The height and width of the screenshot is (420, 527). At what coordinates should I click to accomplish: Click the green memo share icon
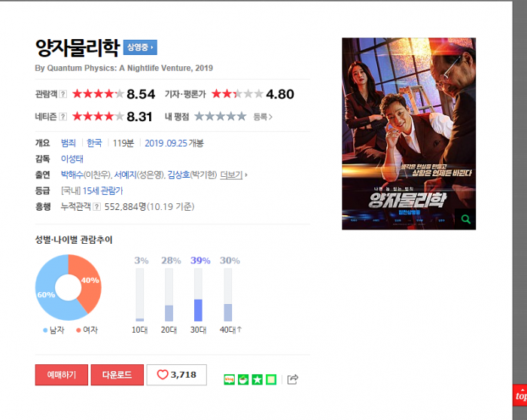pos(271,379)
